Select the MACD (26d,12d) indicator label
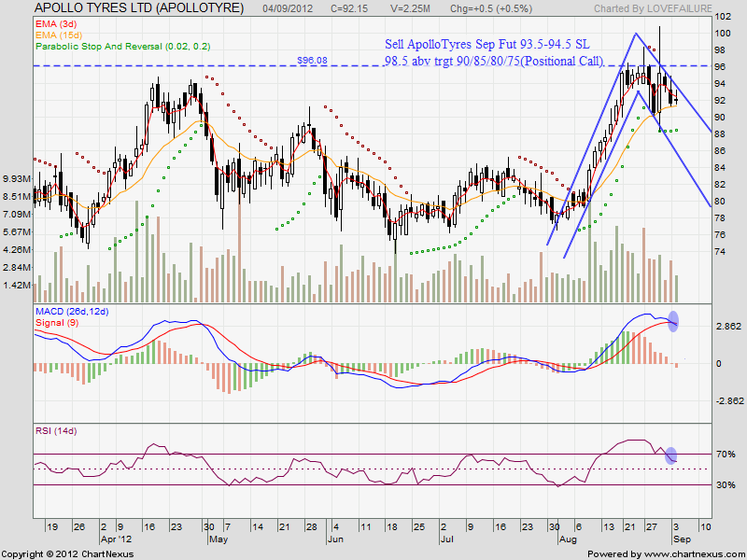747x560 pixels. click(72, 312)
